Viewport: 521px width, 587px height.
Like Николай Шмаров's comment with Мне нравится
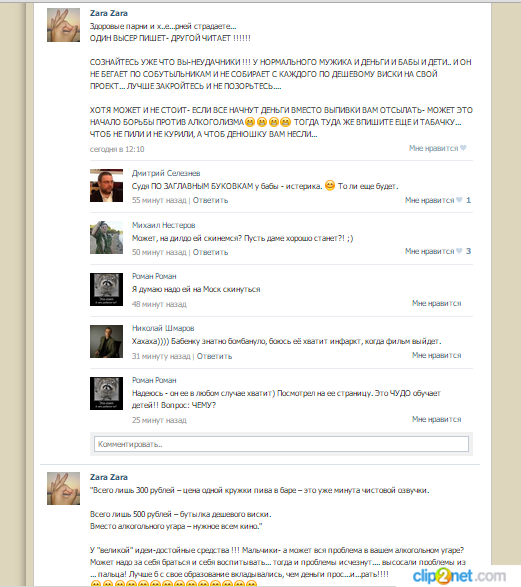(436, 355)
